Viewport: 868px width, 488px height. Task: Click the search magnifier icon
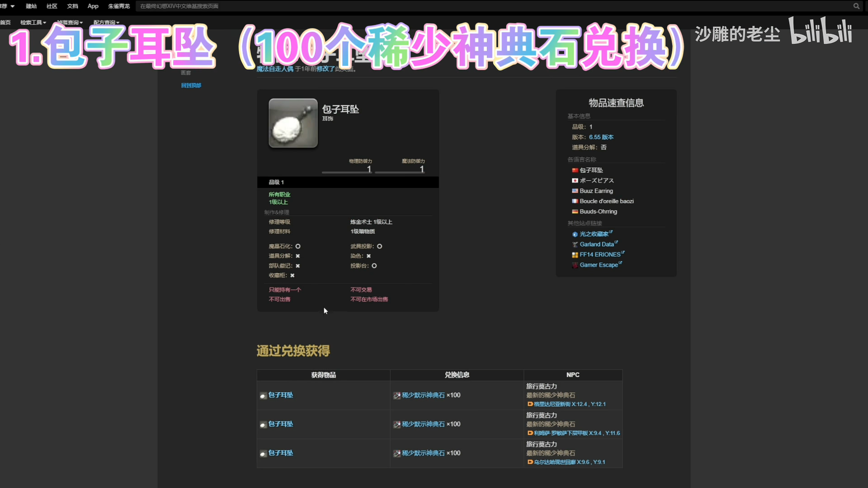[856, 6]
